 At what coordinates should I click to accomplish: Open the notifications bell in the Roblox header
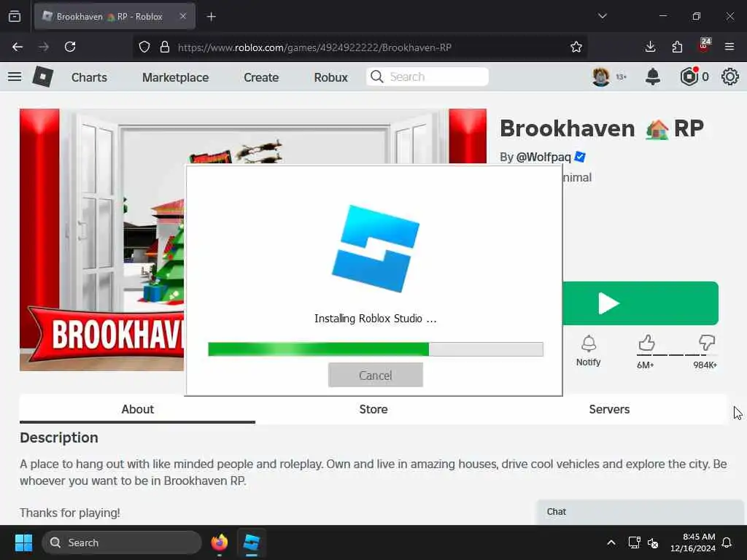[x=653, y=77]
